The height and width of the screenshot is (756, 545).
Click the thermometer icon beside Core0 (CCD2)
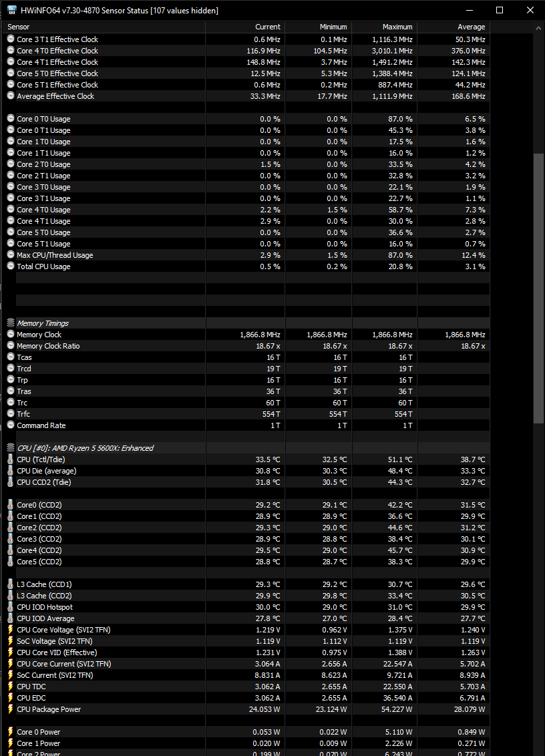click(11, 504)
